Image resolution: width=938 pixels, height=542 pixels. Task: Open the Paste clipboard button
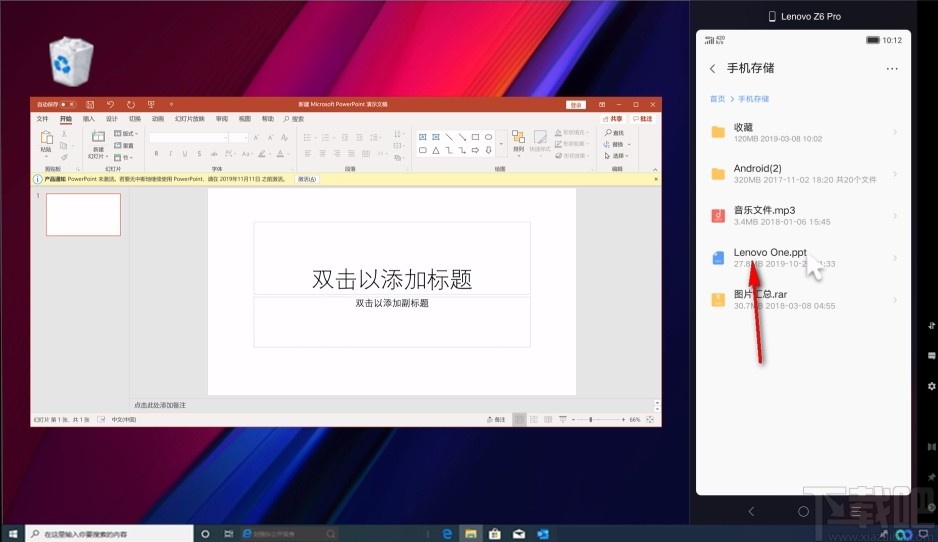coord(46,142)
